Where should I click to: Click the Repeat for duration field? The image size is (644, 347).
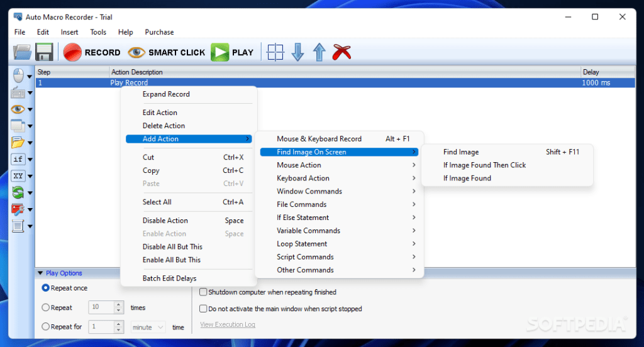[x=101, y=326]
